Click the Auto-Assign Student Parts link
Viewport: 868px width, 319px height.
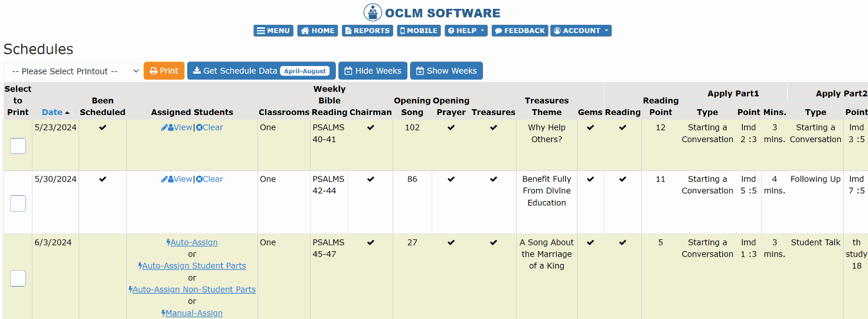pos(194,266)
